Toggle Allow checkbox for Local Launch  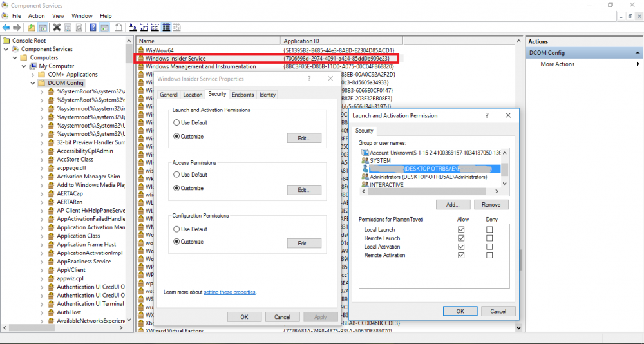coord(461,230)
